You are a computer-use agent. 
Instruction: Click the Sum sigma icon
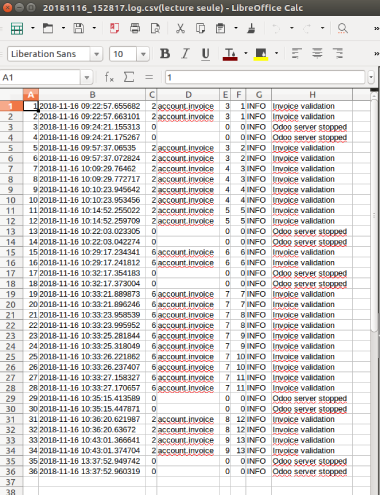click(x=129, y=77)
